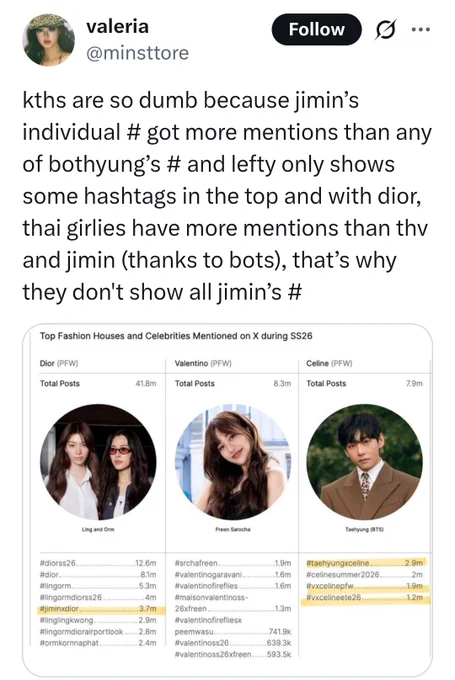Click the Valentino (PFW) column header
455x680 pixels.
[x=203, y=363]
